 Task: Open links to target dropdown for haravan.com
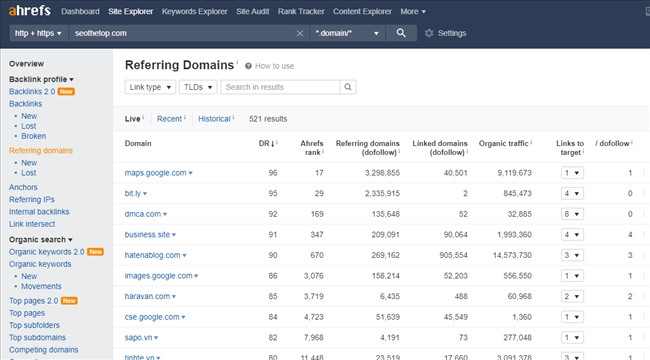point(572,296)
